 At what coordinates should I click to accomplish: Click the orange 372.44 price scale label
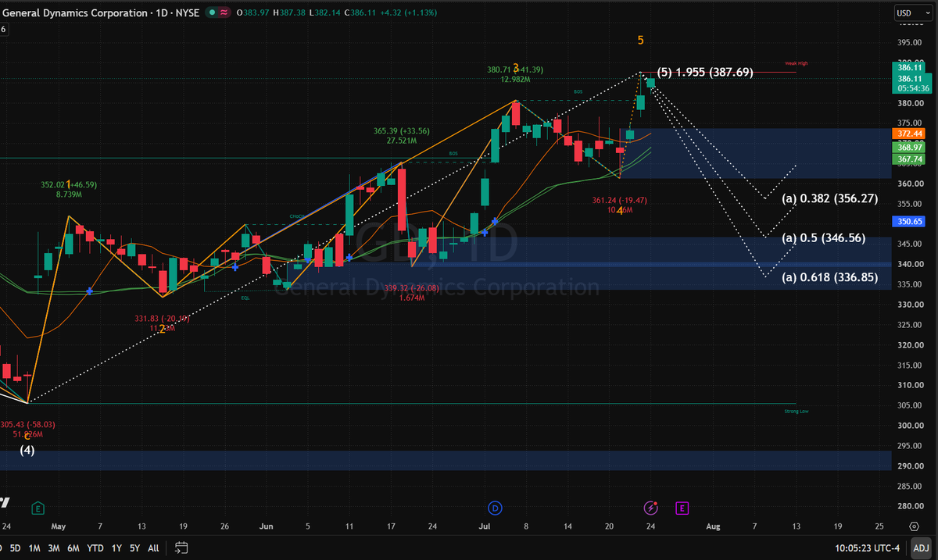[908, 134]
